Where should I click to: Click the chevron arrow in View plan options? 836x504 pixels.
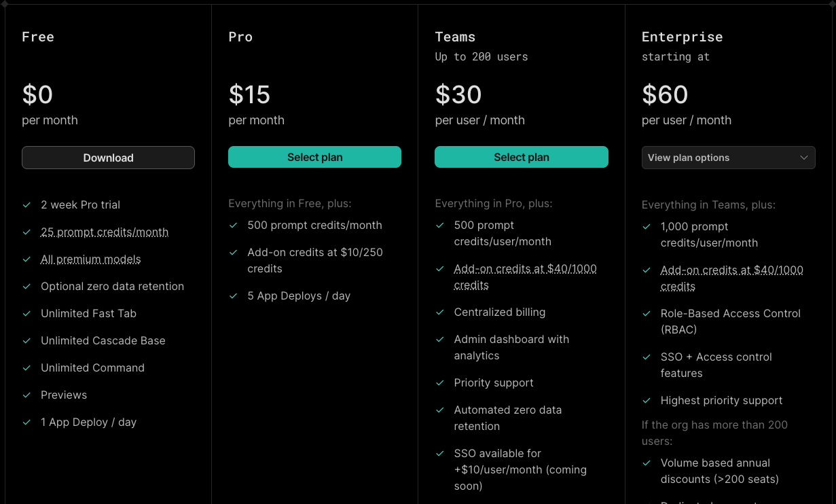pyautogui.click(x=804, y=158)
